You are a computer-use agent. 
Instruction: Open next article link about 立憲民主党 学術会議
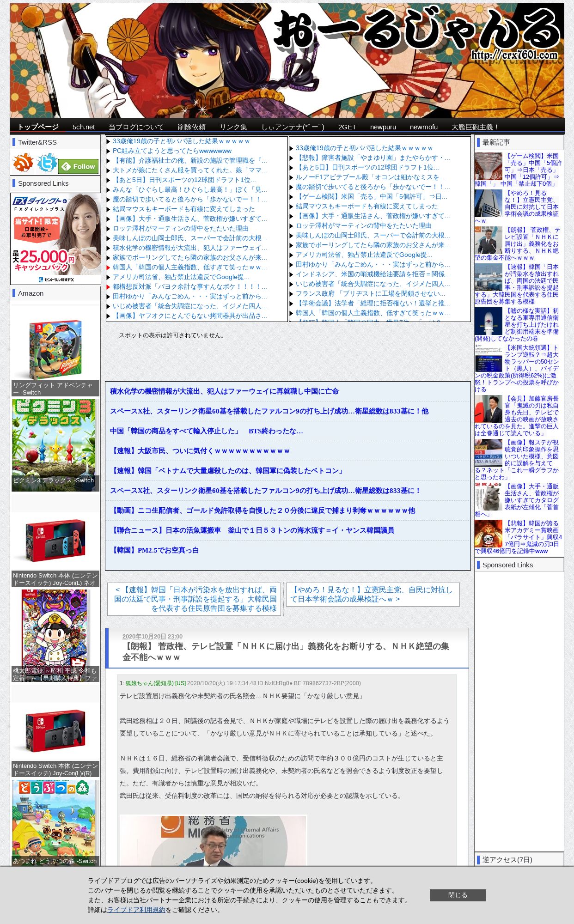pyautogui.click(x=372, y=594)
